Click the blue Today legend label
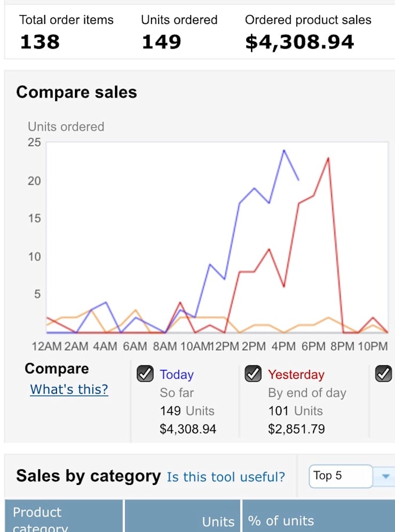Image resolution: width=395 pixels, height=532 pixels. 177,375
